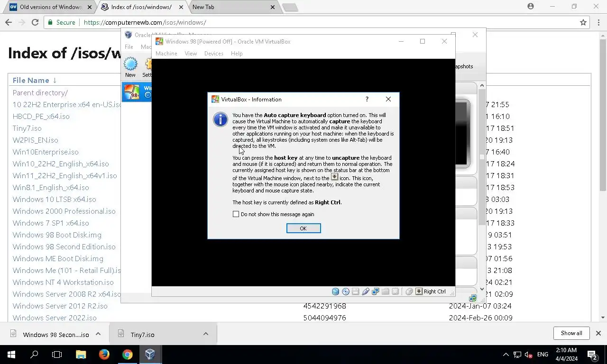
Task: Click the Manager details panel scroll-up arrow
Action: (482, 86)
